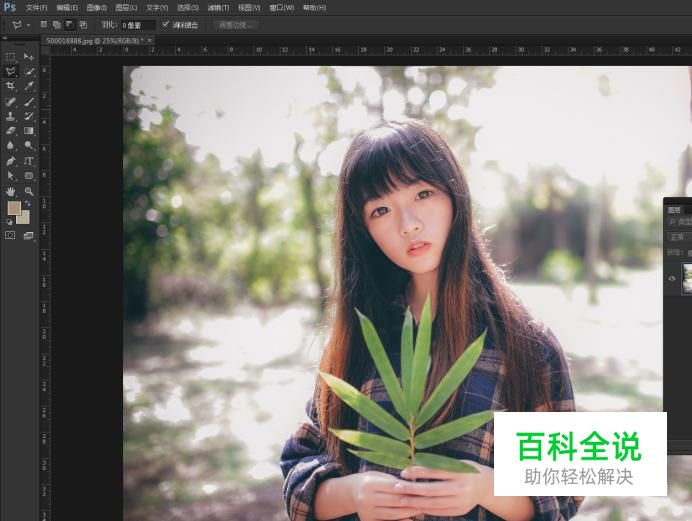Select the Crop tool

click(11, 86)
